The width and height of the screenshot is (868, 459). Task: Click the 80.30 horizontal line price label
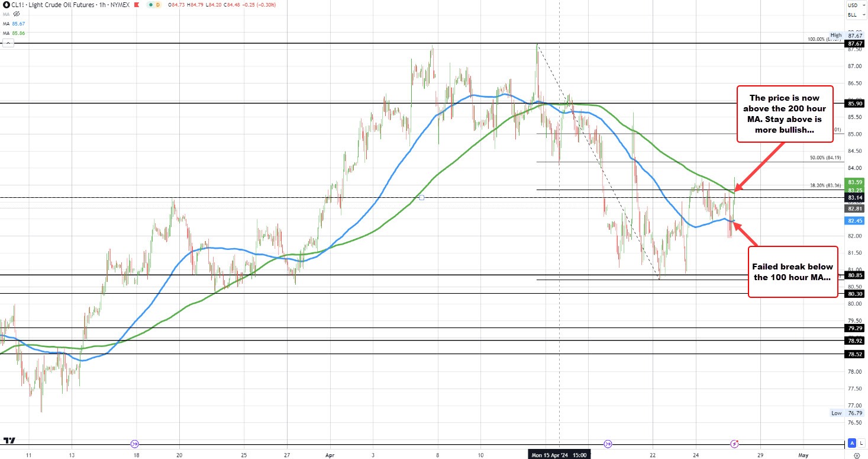pos(854,294)
